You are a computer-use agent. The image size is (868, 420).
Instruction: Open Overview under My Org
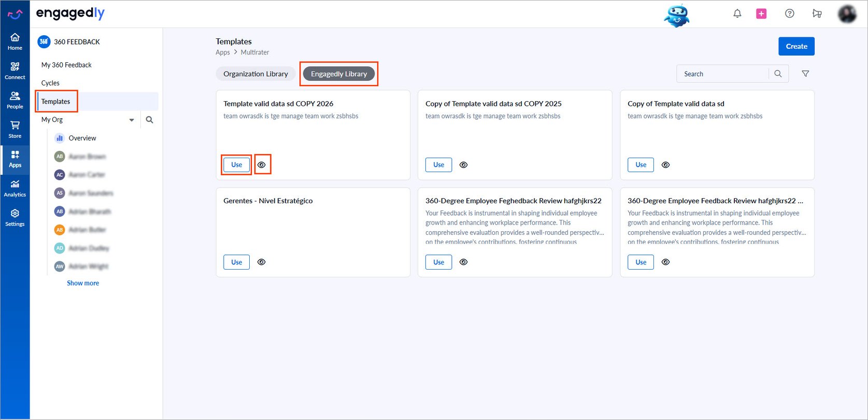tap(82, 138)
